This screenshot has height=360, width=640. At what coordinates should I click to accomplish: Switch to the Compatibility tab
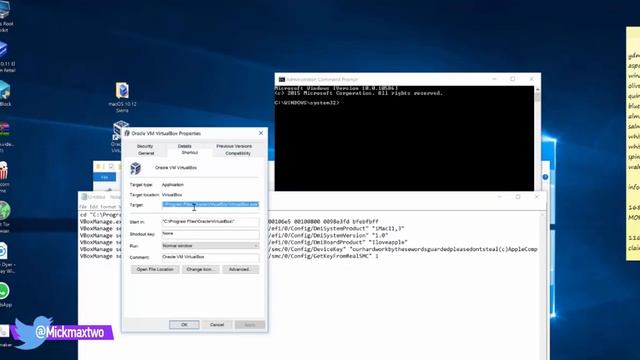238,153
